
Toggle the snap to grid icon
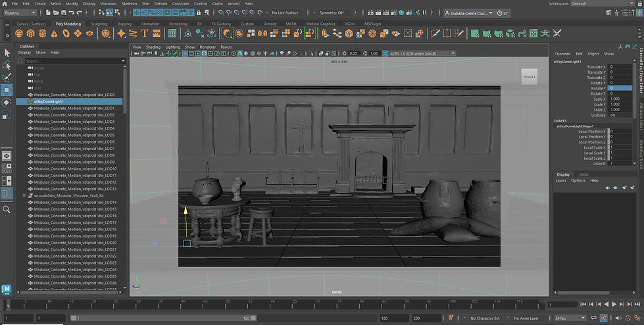coord(222,12)
